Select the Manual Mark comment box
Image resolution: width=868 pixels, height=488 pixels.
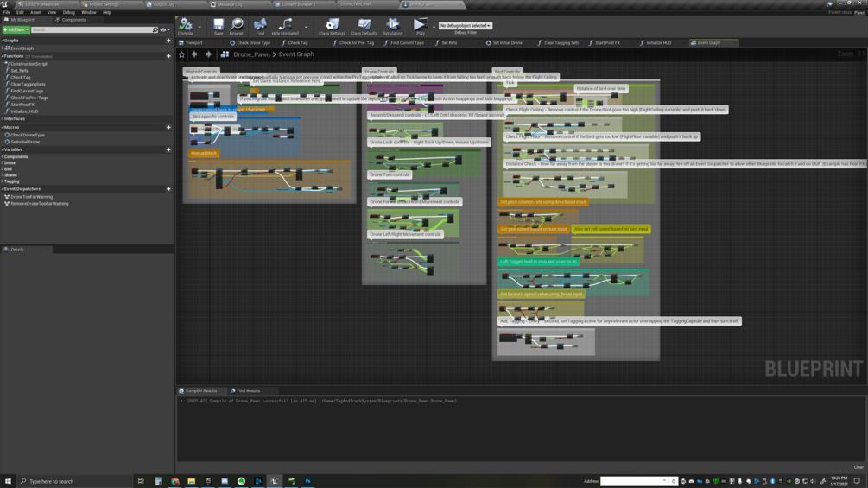point(204,153)
